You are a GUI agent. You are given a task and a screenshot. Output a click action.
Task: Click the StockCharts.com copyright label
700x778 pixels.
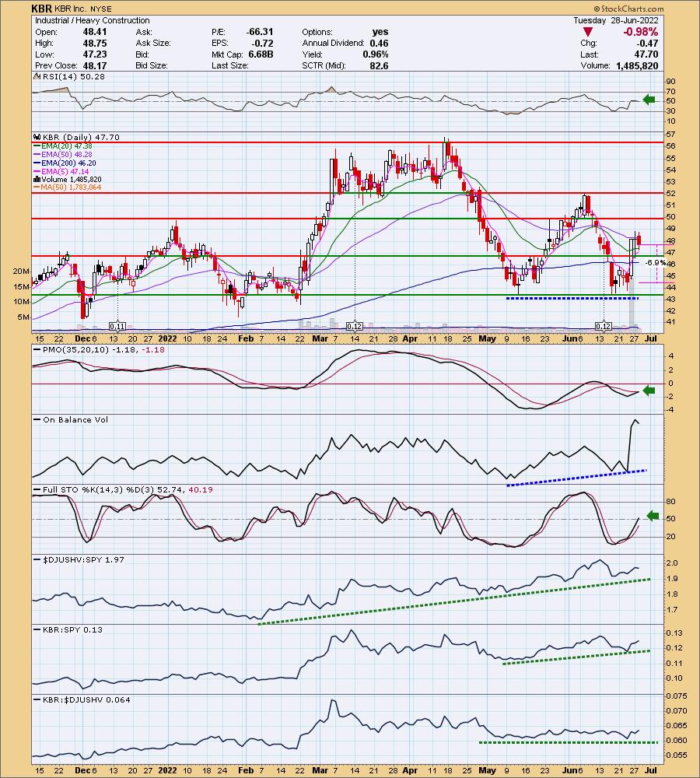click(x=628, y=9)
